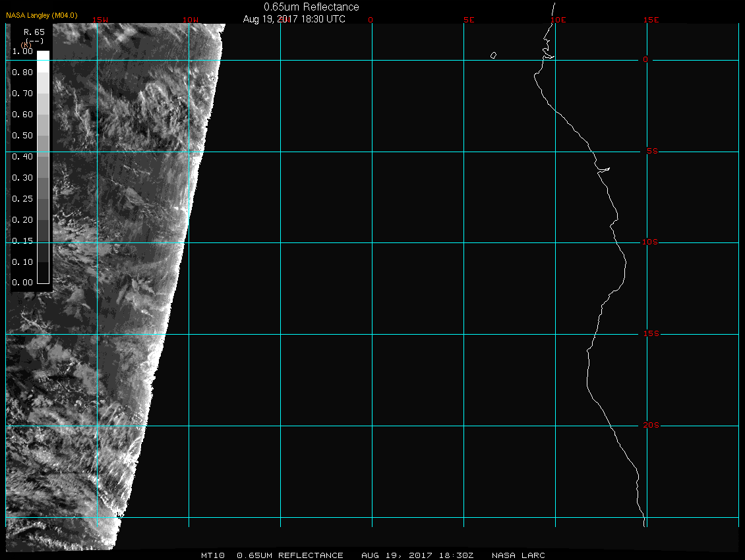Click the small island outline near the equator
The image size is (745, 560).
[493, 55]
